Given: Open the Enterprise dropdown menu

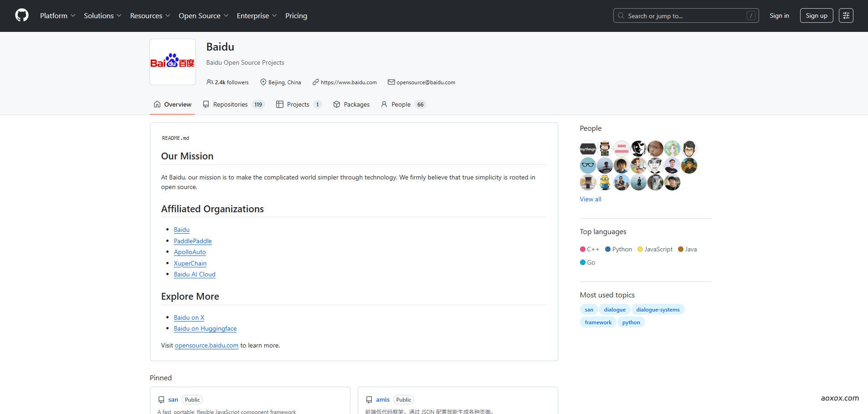Looking at the screenshot, I should [x=257, y=15].
